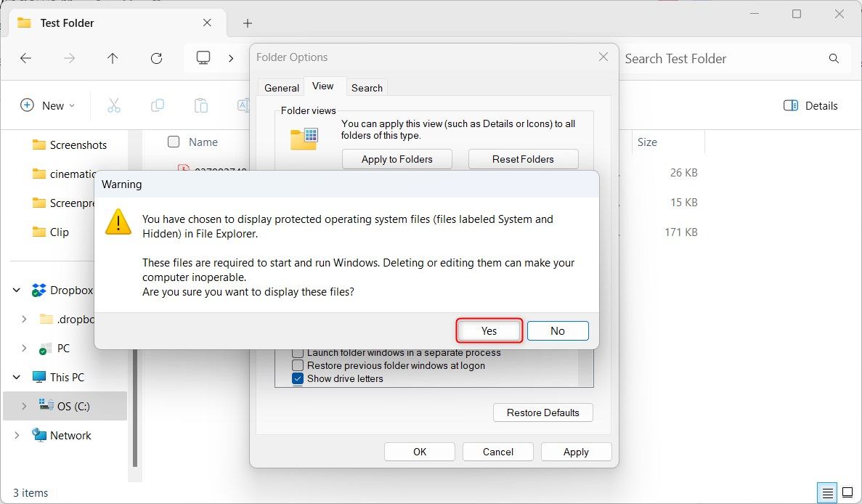Refresh the Test Folder view
862x504 pixels.
(157, 58)
